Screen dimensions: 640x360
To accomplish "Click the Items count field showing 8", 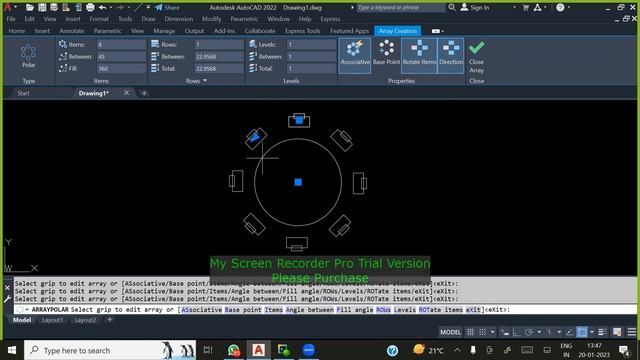I will point(121,44).
